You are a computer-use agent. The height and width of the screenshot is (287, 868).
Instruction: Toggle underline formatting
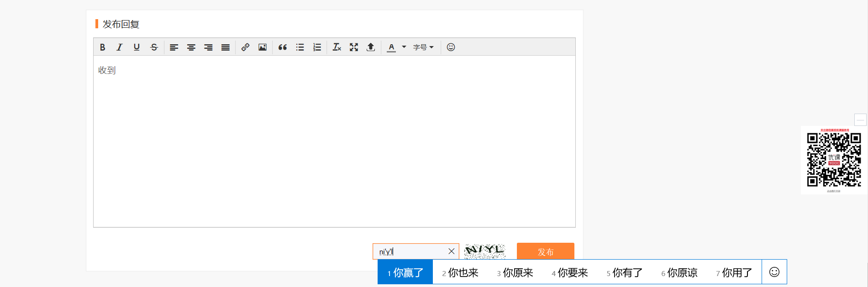[137, 47]
